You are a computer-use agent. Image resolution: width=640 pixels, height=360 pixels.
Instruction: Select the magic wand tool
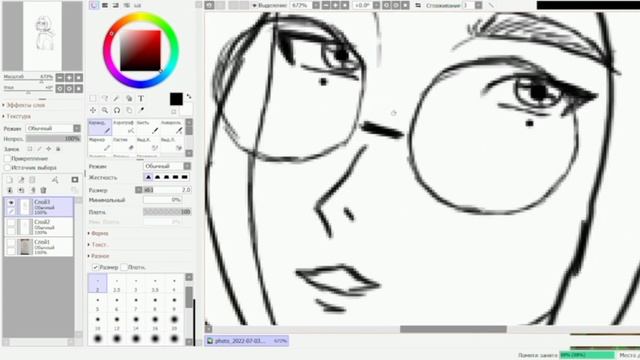pyautogui.click(x=117, y=98)
